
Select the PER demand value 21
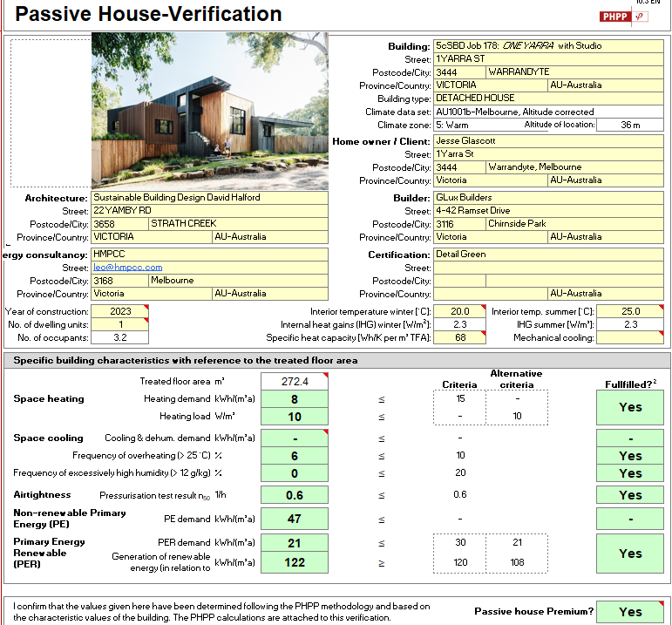pyautogui.click(x=295, y=543)
